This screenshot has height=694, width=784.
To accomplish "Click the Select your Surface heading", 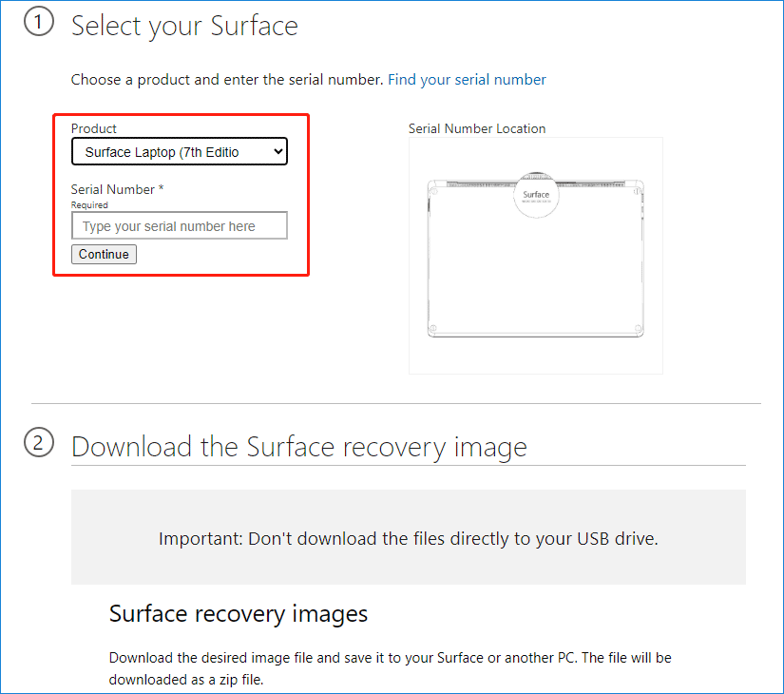I will (184, 26).
